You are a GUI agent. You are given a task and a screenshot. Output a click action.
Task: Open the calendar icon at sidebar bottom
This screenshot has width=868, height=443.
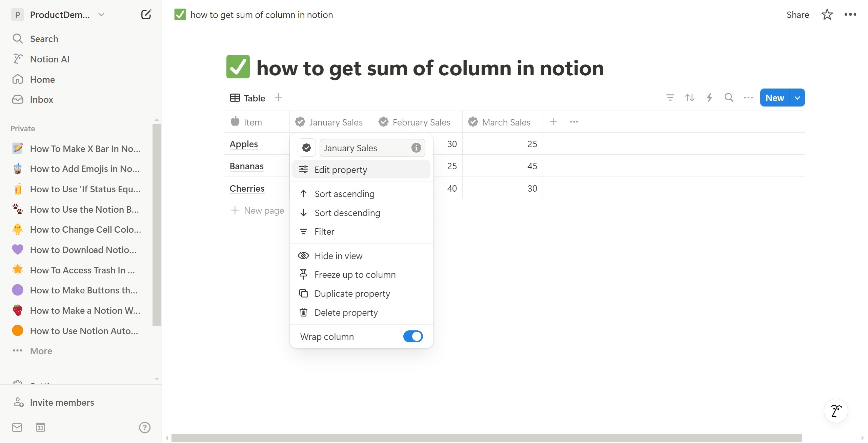(40, 427)
